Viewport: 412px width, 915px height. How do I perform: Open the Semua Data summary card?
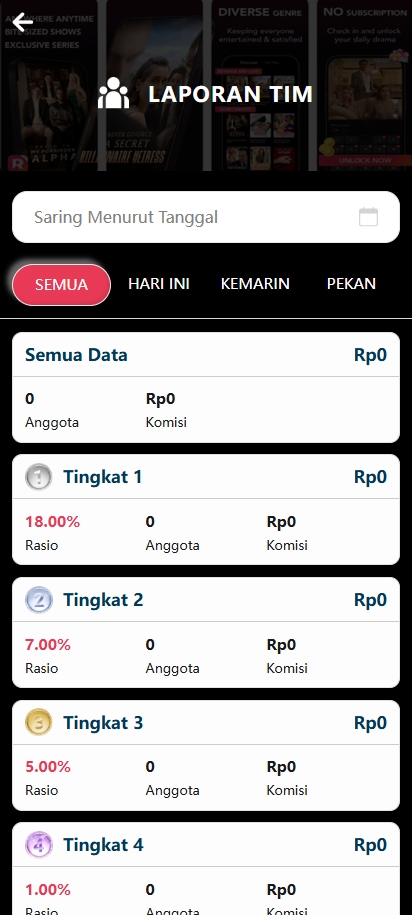click(206, 387)
